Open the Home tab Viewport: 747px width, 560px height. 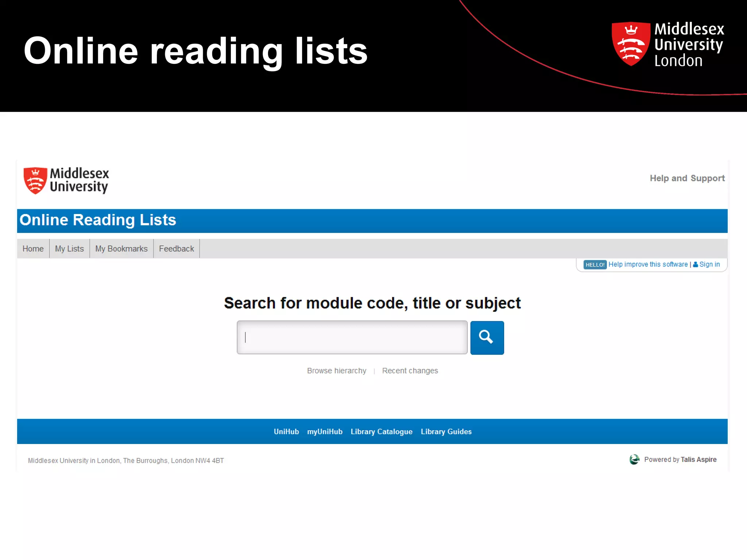pyautogui.click(x=33, y=249)
